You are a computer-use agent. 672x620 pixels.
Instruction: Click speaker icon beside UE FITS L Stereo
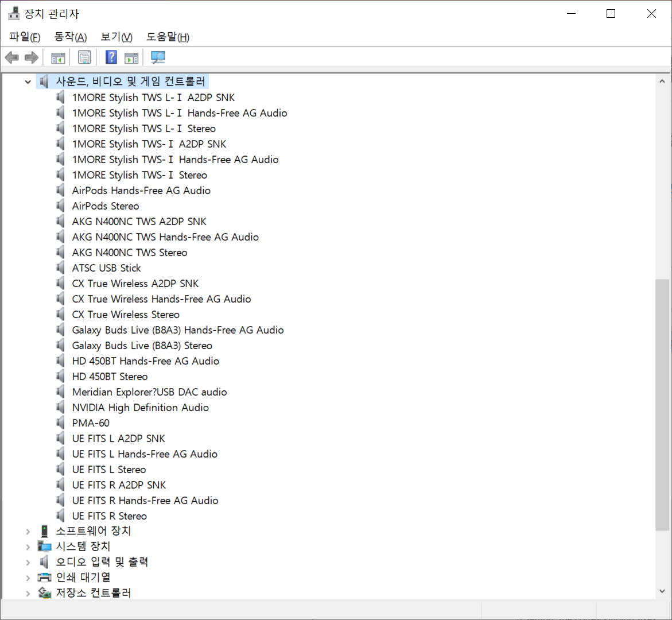[x=60, y=470]
